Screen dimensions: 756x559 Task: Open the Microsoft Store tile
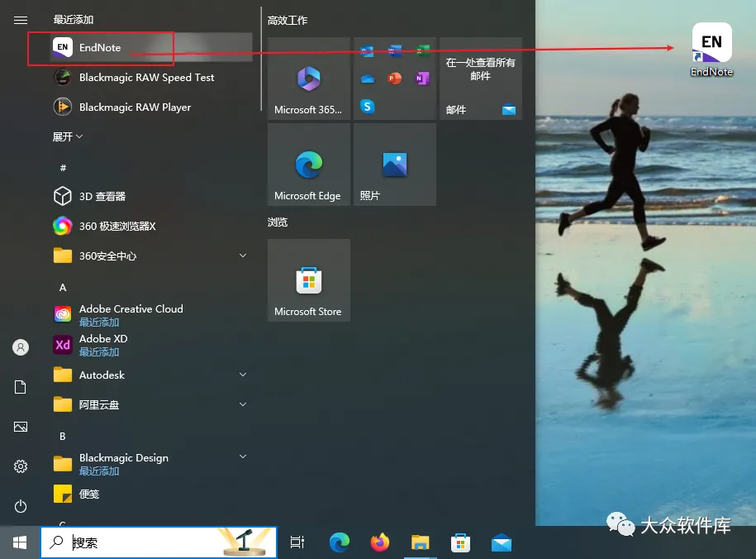tap(308, 280)
